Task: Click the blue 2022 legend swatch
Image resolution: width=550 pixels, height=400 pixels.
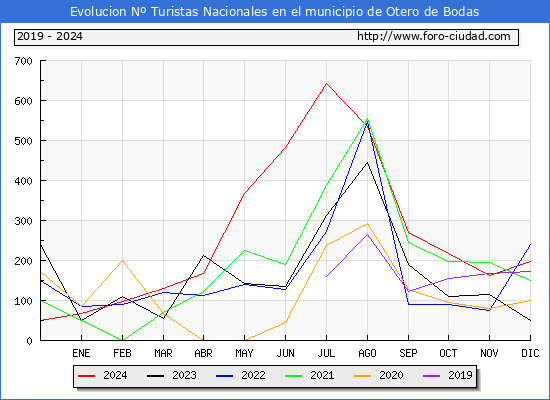Action: tap(224, 376)
